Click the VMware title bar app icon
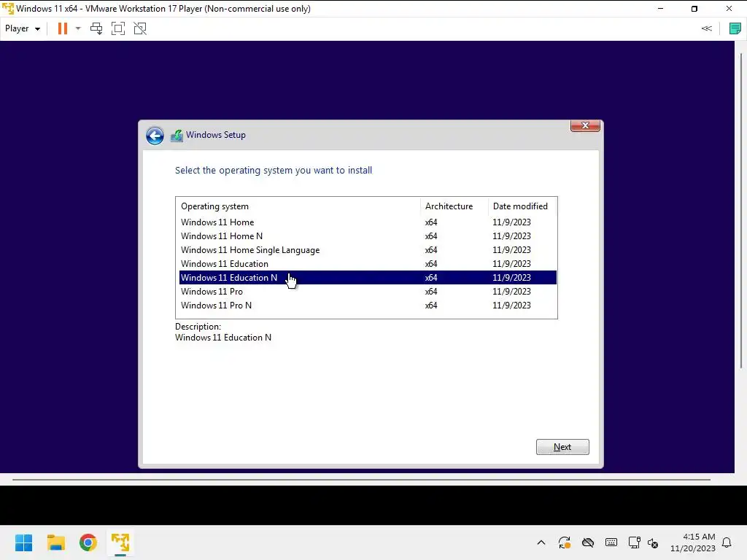The height and width of the screenshot is (560, 747). tap(8, 9)
